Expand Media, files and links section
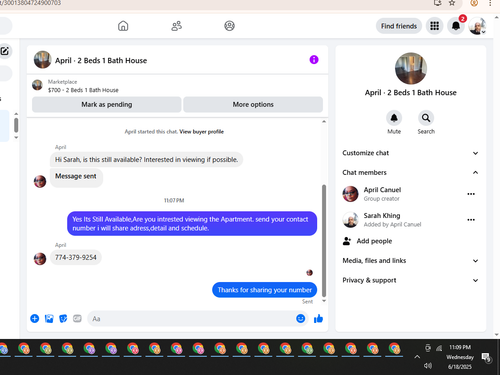 click(410, 261)
